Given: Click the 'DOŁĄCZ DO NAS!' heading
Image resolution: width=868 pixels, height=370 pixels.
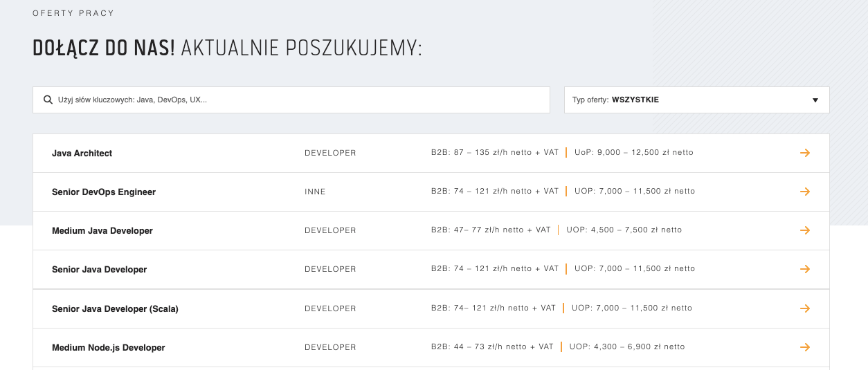Looking at the screenshot, I should (104, 48).
